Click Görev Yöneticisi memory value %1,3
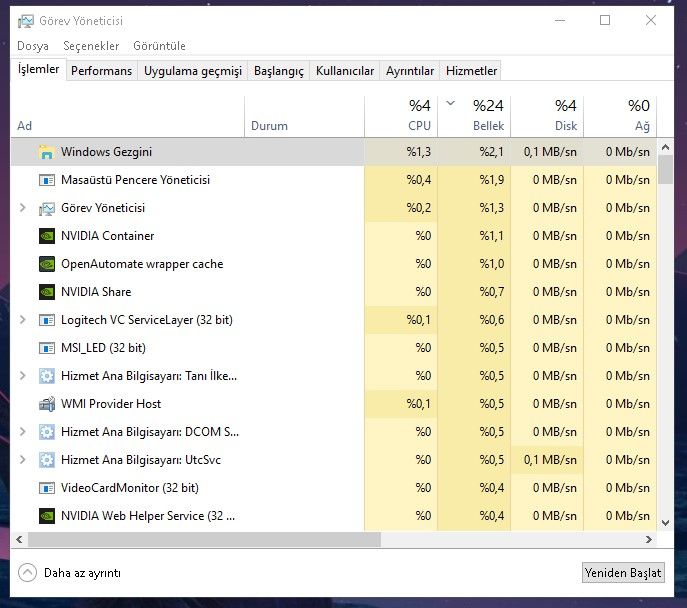 click(491, 208)
